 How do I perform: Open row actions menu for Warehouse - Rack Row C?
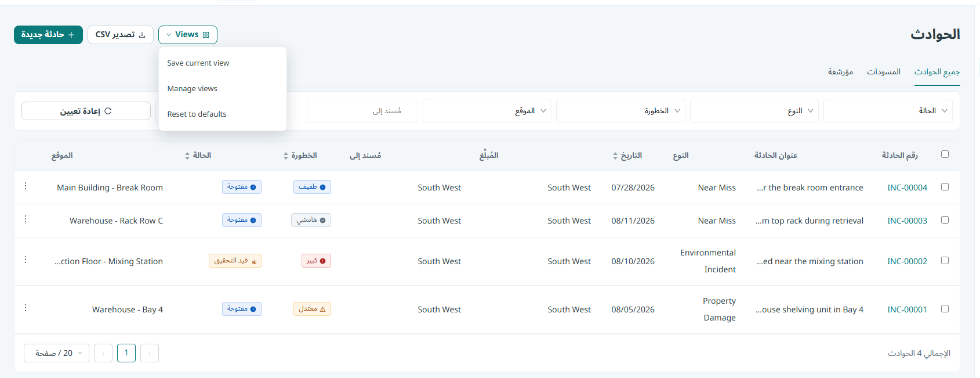tap(26, 219)
